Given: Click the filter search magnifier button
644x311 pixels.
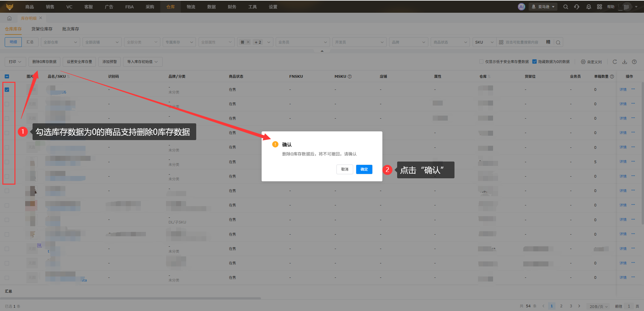Looking at the screenshot, I should coord(558,42).
